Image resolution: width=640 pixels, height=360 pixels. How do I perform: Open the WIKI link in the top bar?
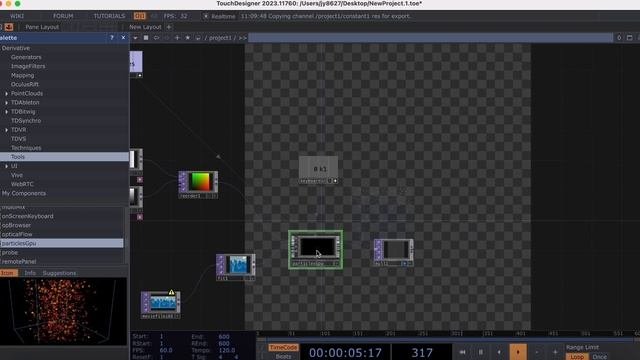(x=17, y=16)
